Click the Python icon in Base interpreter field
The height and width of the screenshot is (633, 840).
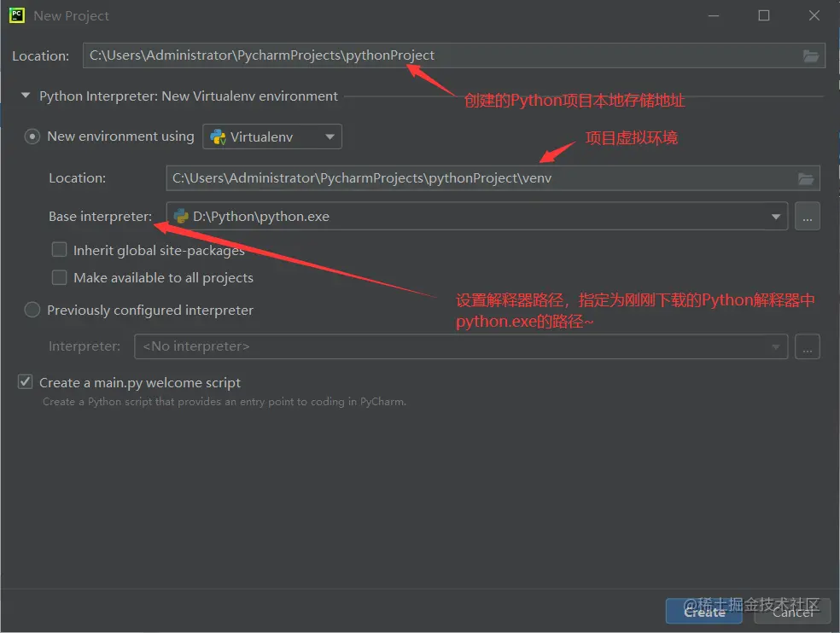point(181,217)
